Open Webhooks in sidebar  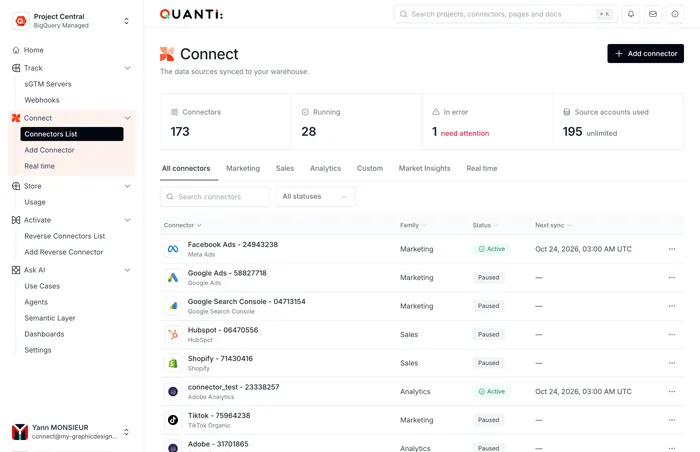42,100
